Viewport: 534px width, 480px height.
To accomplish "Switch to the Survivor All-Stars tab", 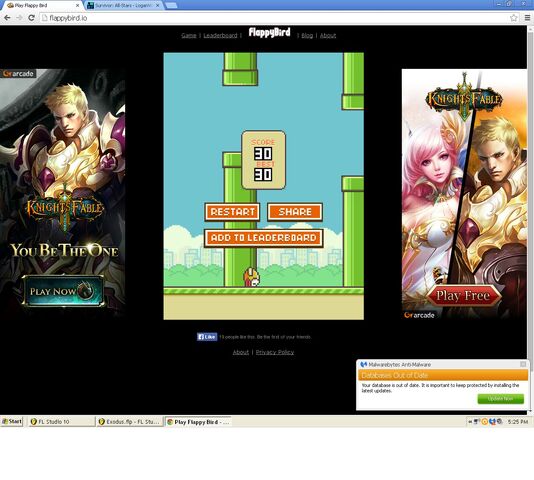I will pyautogui.click(x=123, y=5).
